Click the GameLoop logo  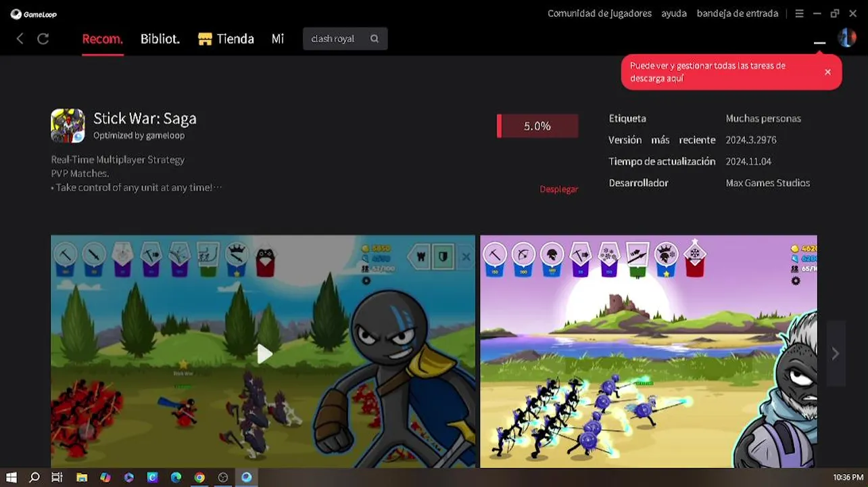34,14
